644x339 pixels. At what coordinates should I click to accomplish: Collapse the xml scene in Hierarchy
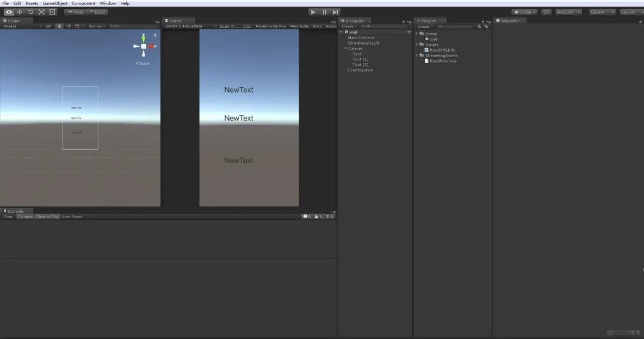tap(341, 32)
